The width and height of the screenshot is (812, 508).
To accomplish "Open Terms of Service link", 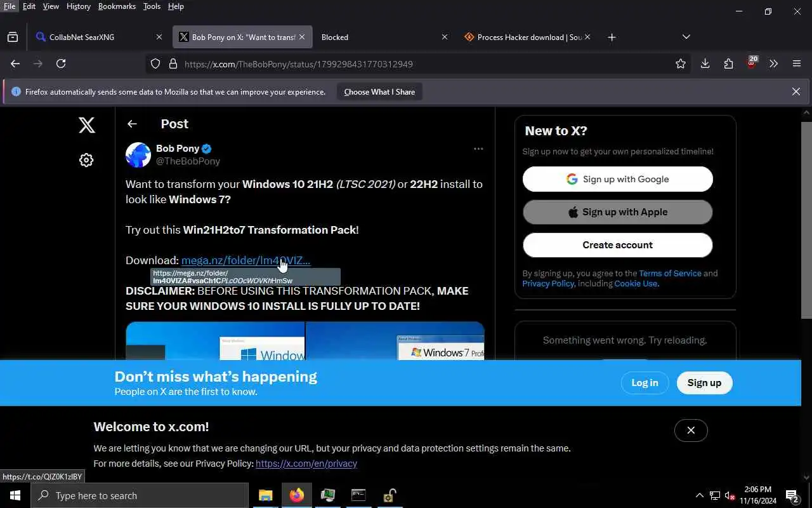I will click(670, 273).
